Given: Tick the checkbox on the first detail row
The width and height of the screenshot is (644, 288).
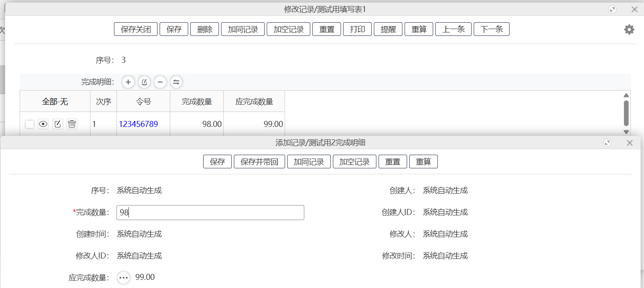Looking at the screenshot, I should click(29, 124).
